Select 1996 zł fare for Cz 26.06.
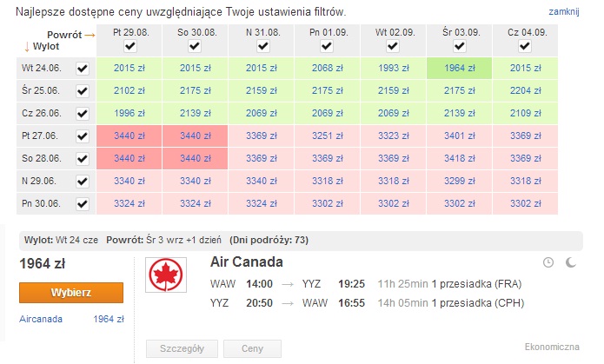This screenshot has width=604, height=364. [x=129, y=113]
